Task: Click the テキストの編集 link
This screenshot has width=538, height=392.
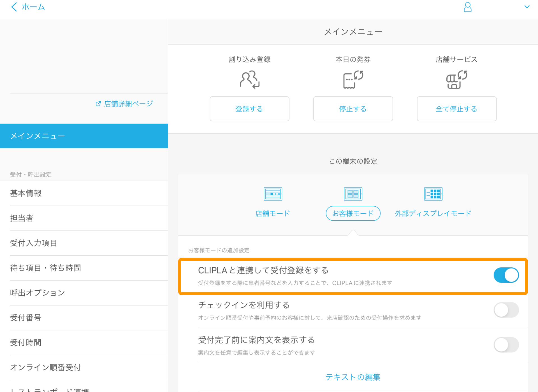Action: pos(353,377)
